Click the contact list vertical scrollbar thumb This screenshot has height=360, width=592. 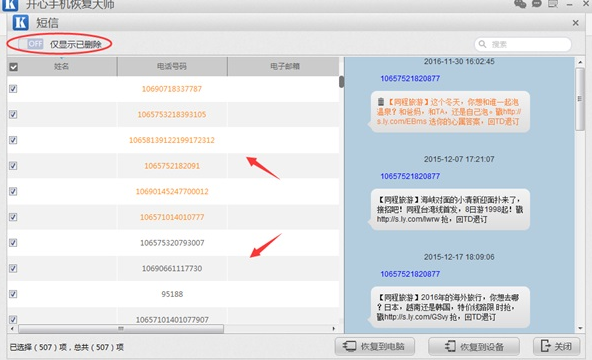pyautogui.click(x=341, y=82)
